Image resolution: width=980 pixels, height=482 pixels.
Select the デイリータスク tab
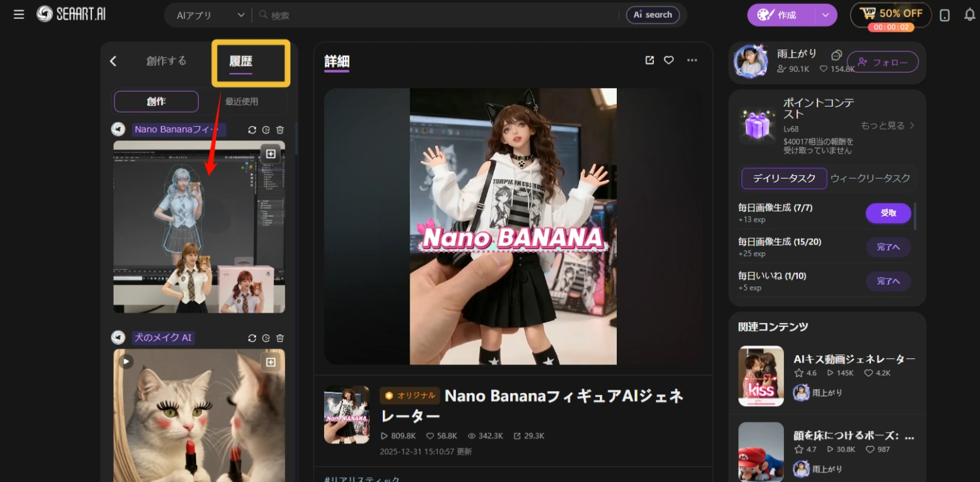784,178
